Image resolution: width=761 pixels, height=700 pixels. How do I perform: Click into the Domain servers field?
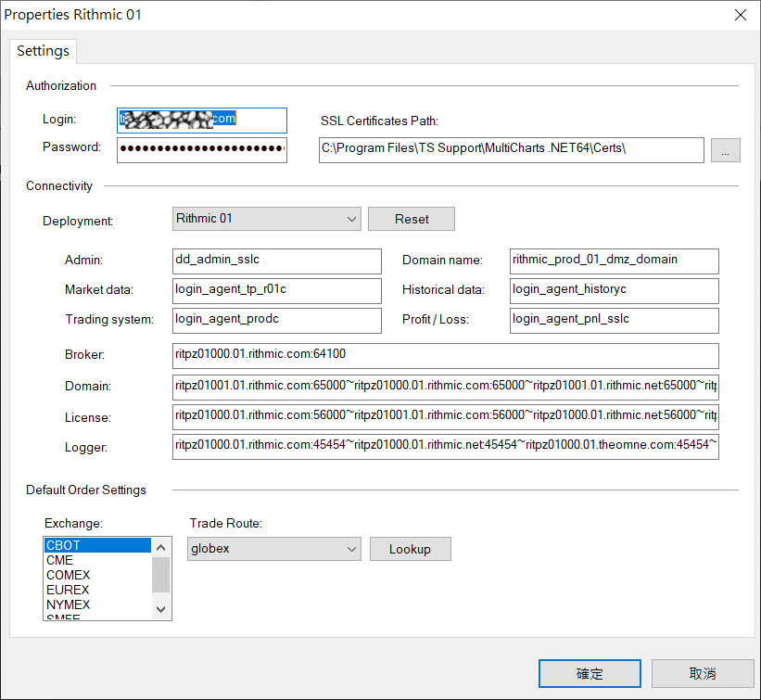(x=446, y=387)
